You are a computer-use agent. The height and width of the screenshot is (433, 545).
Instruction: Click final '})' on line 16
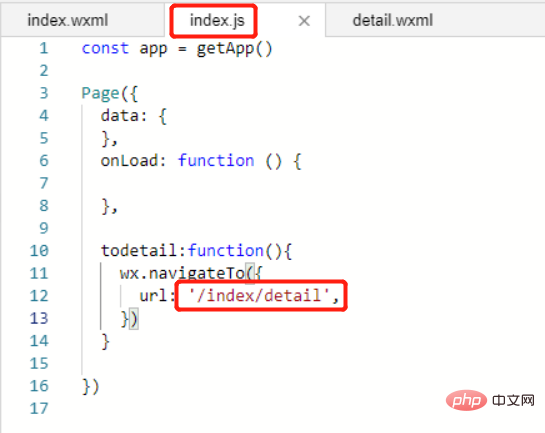pyautogui.click(x=91, y=386)
